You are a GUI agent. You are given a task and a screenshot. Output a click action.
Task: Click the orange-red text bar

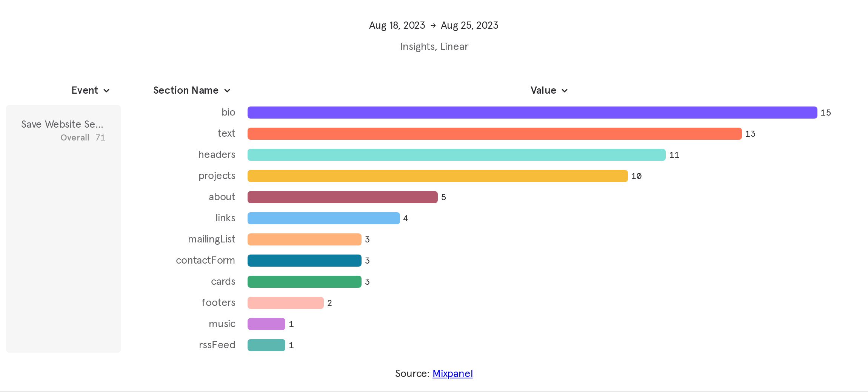pos(494,134)
